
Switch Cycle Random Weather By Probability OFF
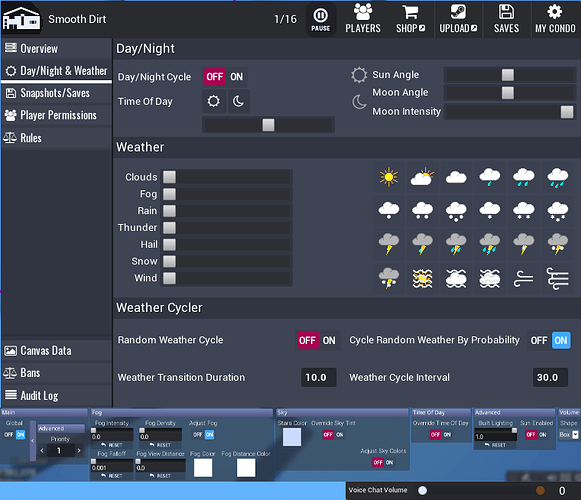[539, 340]
